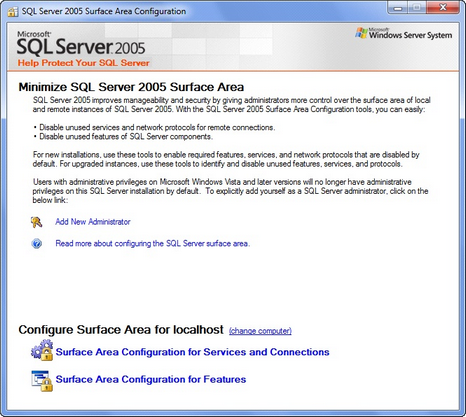Viewport: 466px width, 417px height.
Task: Open Surface Area Configuration for Features
Action: [x=151, y=379]
